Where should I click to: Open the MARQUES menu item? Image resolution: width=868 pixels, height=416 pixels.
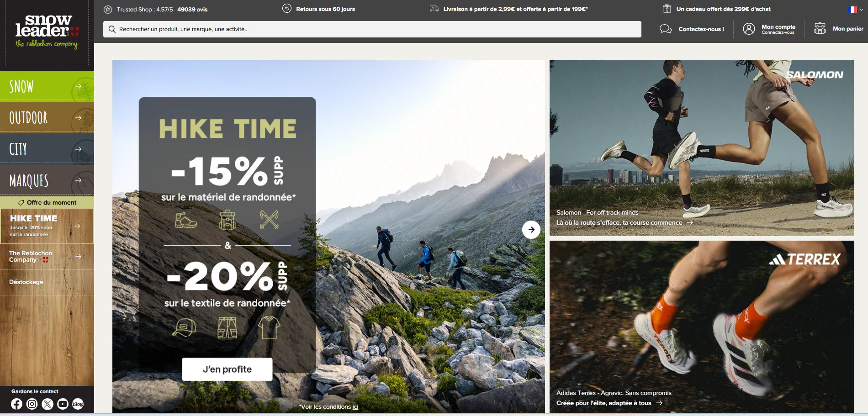click(47, 180)
